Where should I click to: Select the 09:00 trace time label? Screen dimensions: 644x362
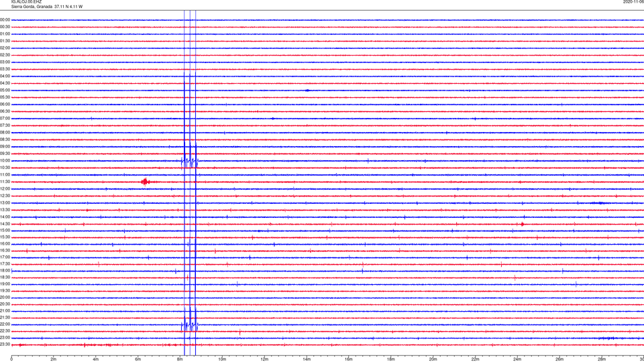pos(5,147)
